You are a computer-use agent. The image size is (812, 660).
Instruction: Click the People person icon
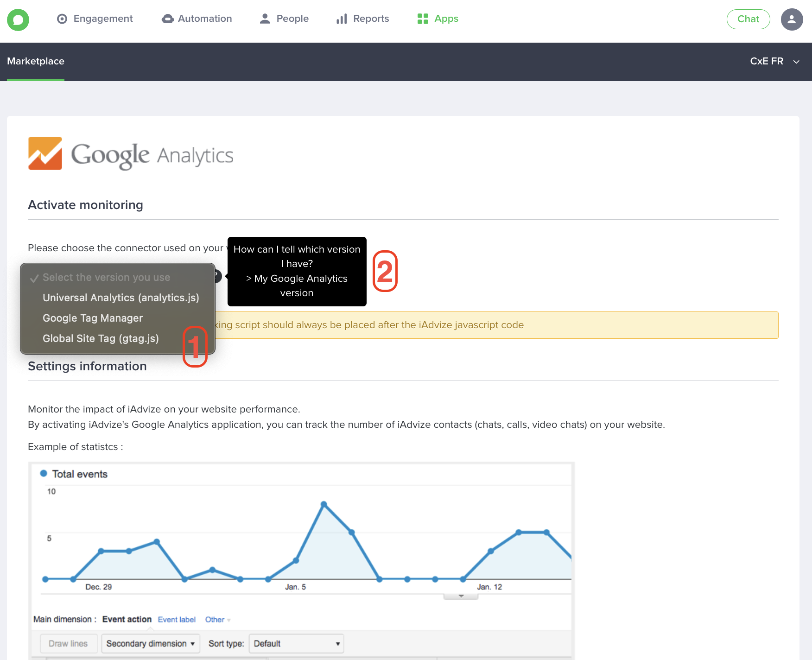265,19
